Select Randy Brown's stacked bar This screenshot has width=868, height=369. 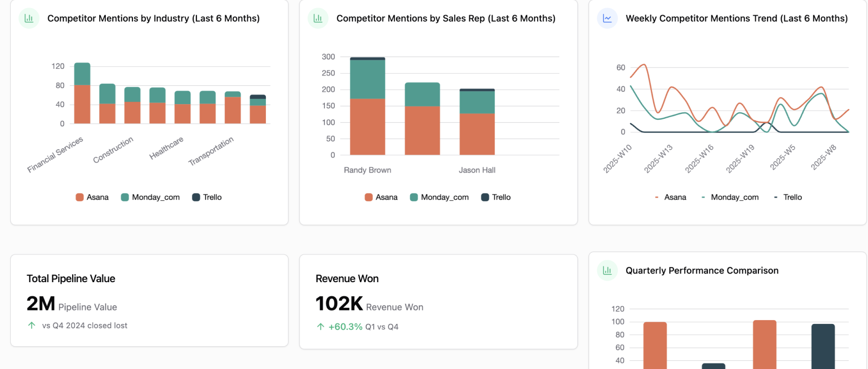[368, 106]
